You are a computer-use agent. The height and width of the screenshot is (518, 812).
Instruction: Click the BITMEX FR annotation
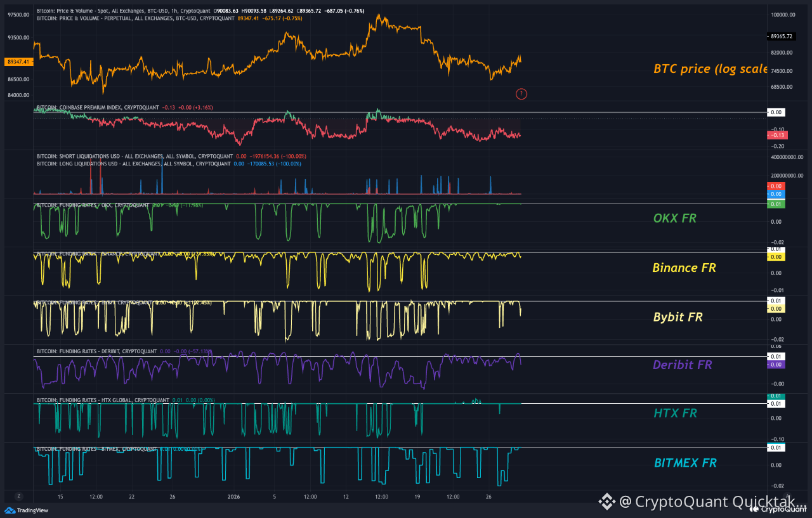pos(685,463)
